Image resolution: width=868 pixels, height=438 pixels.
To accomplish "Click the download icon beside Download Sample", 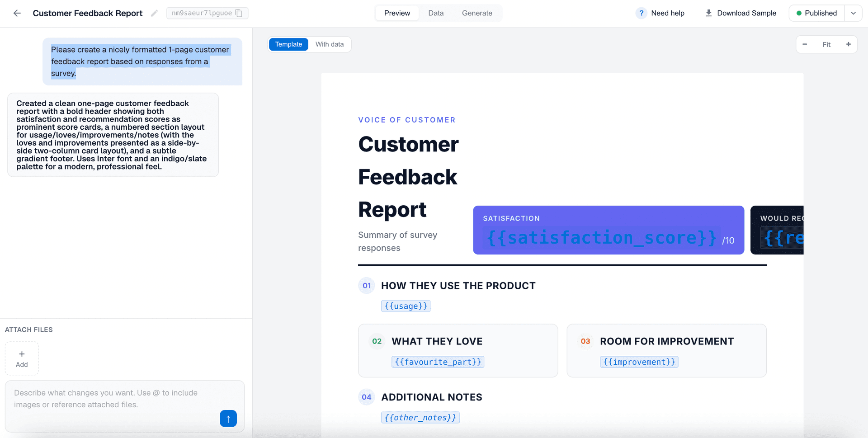I will (708, 13).
